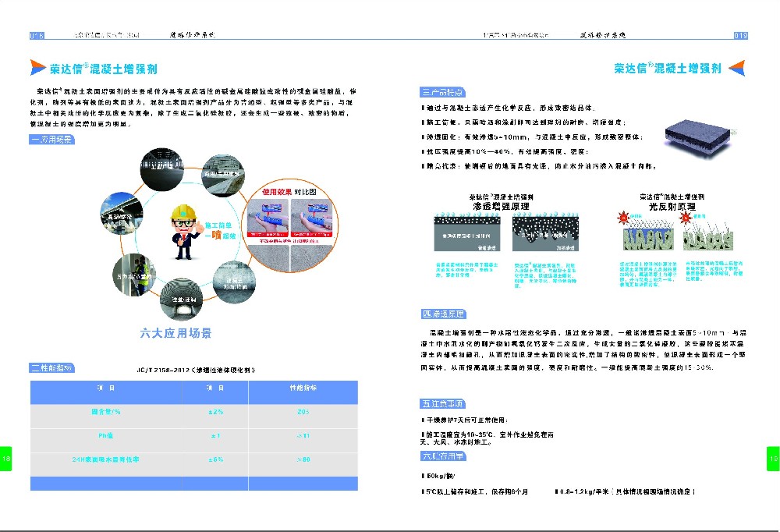The width and height of the screenshot is (780, 532).
Task: Click the right red sun icon
Action: [686, 217]
